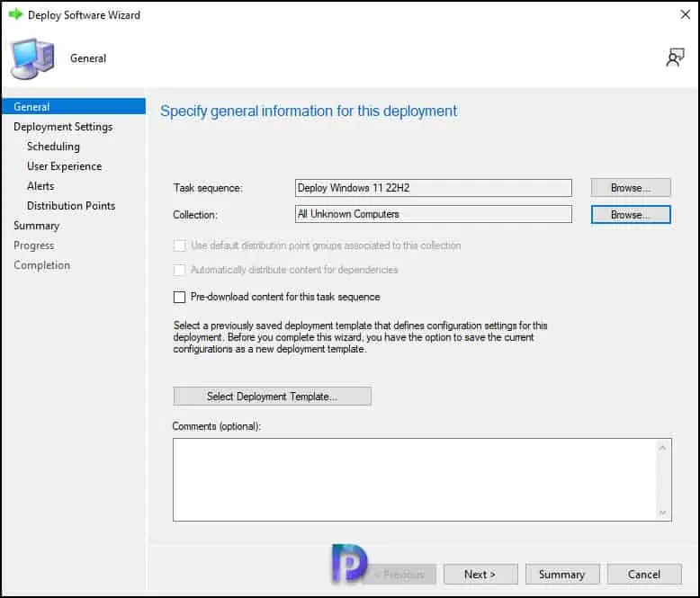Image resolution: width=700 pixels, height=598 pixels.
Task: Click the 'Comments (optional):' label
Action: pyautogui.click(x=217, y=426)
